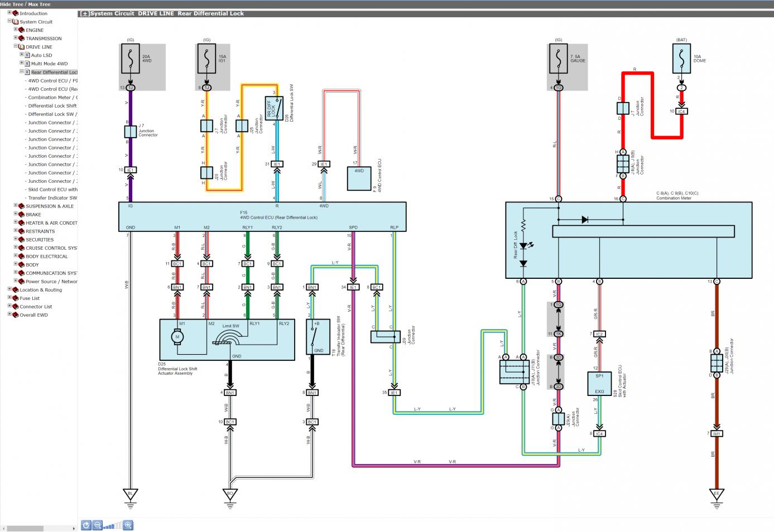Click the tree panel horizontal scrollbar
774x532 pixels.
pos(39,528)
